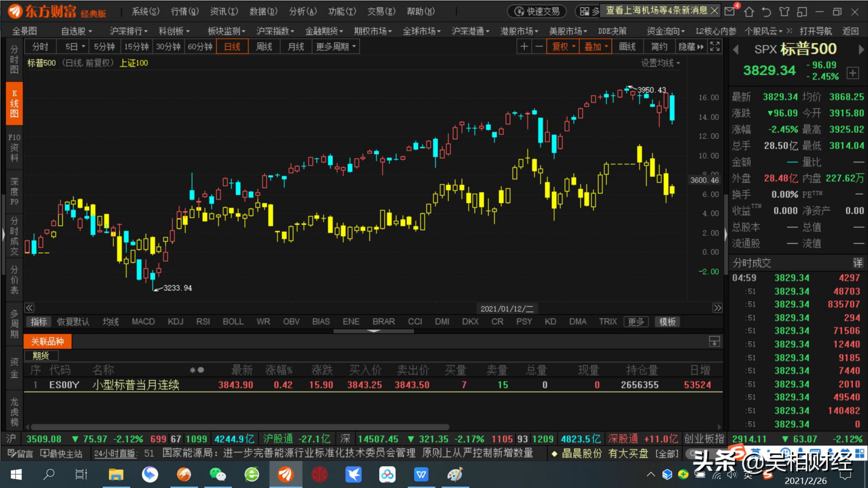The height and width of the screenshot is (488, 868).
Task: Select ES00Y futures row
Action: pos(373,385)
